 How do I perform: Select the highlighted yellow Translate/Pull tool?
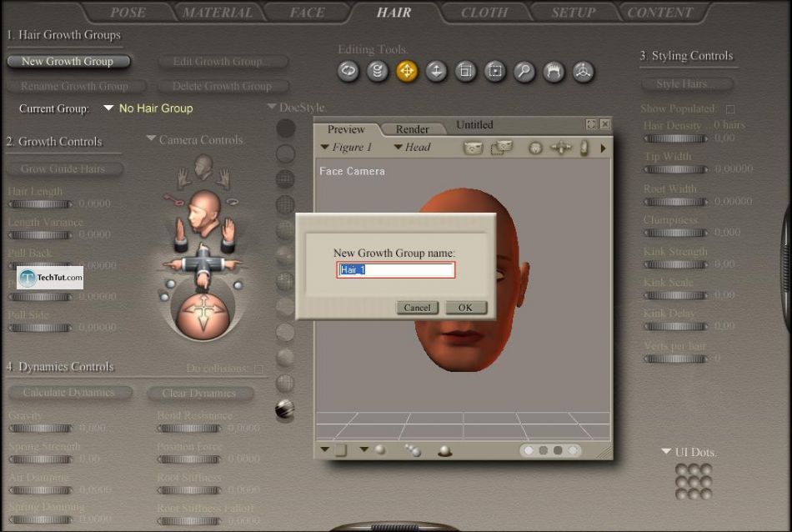(407, 71)
